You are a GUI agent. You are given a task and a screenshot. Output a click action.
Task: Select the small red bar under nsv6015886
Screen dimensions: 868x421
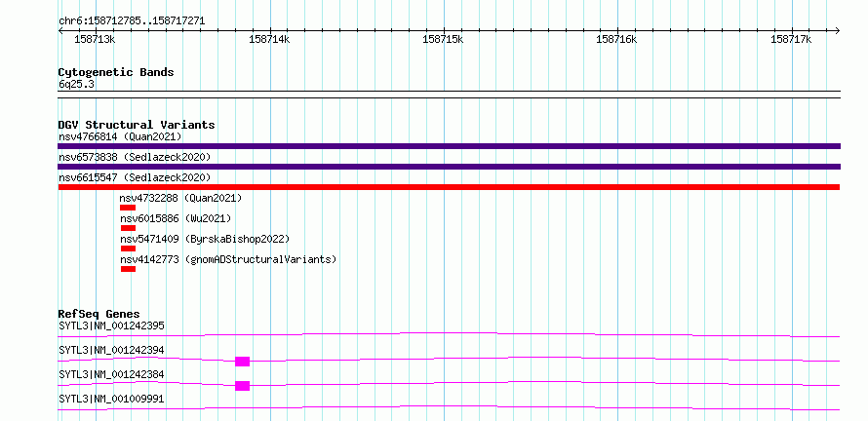point(128,228)
